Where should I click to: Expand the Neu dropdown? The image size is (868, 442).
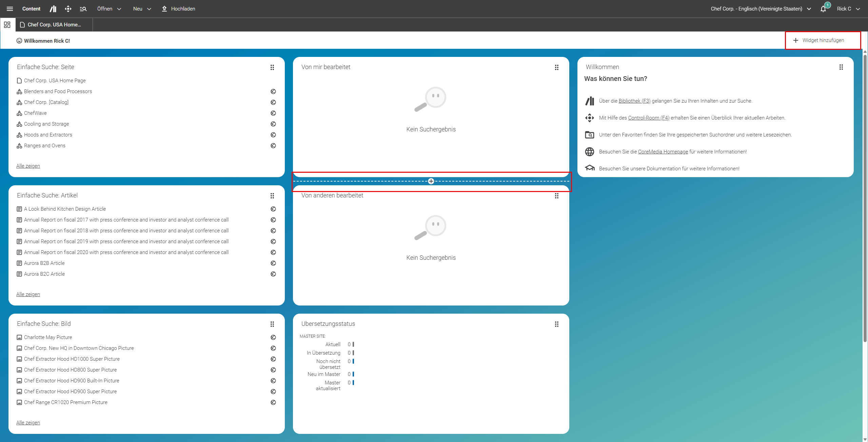point(142,9)
